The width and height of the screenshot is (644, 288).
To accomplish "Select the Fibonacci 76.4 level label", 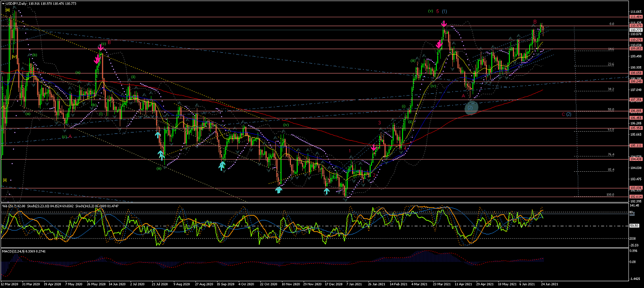I will tap(611, 155).
